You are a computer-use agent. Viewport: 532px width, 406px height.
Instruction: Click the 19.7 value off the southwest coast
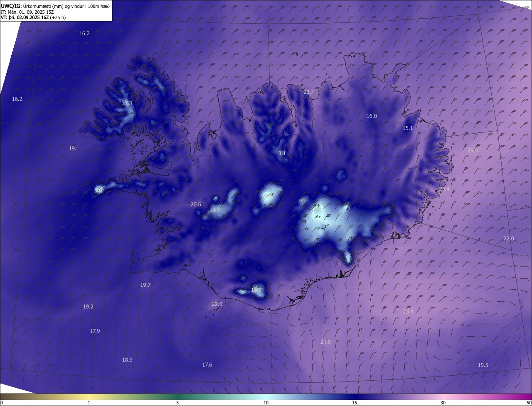145,285
